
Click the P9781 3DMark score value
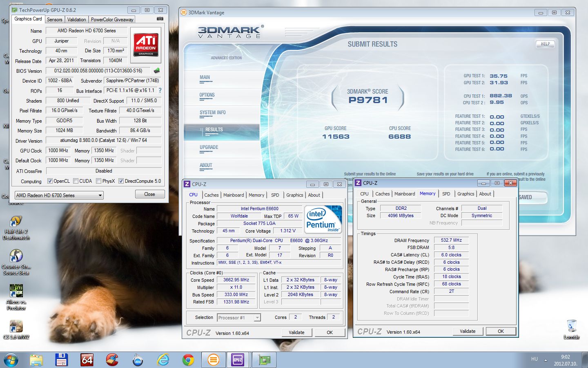tap(368, 100)
